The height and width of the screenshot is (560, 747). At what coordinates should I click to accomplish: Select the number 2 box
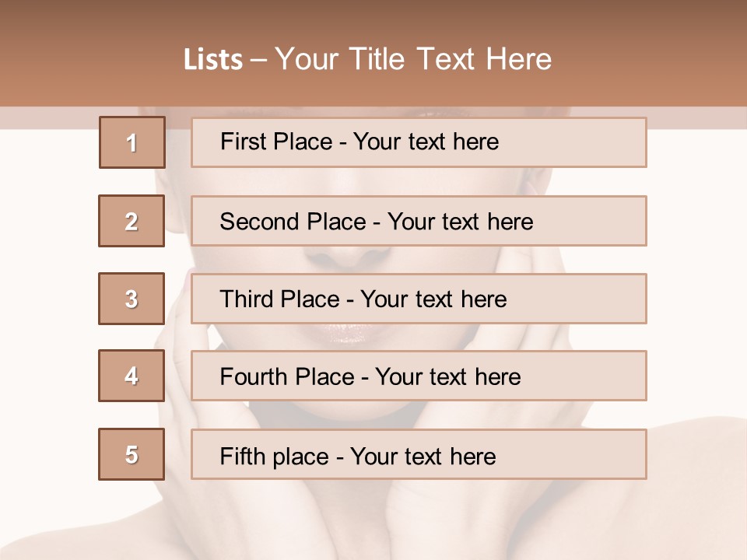pos(132,221)
